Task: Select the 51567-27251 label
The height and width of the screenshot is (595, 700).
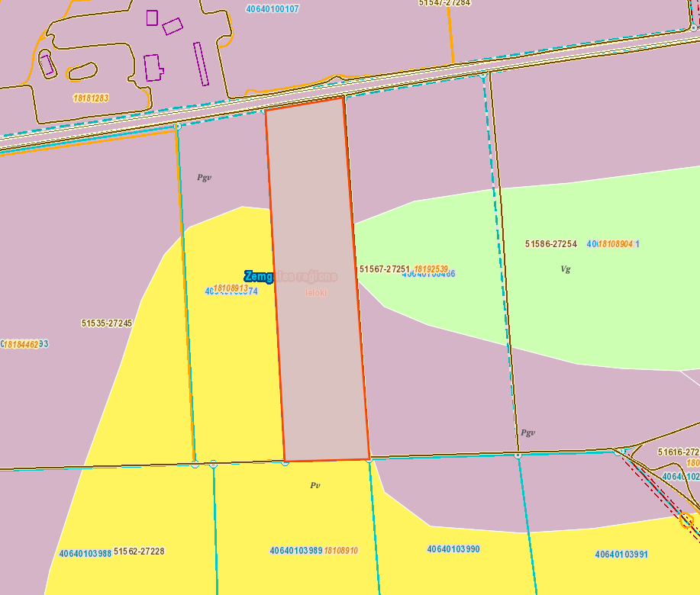Action: 385,269
